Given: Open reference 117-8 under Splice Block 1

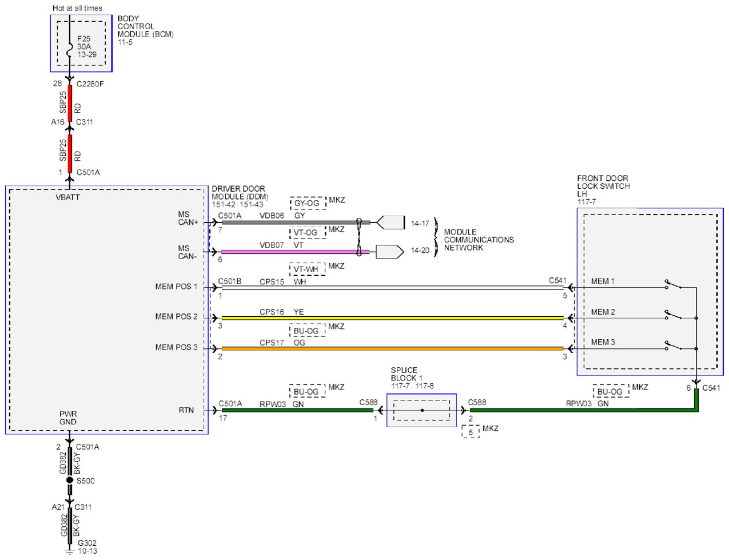Looking at the screenshot, I should click(424, 386).
